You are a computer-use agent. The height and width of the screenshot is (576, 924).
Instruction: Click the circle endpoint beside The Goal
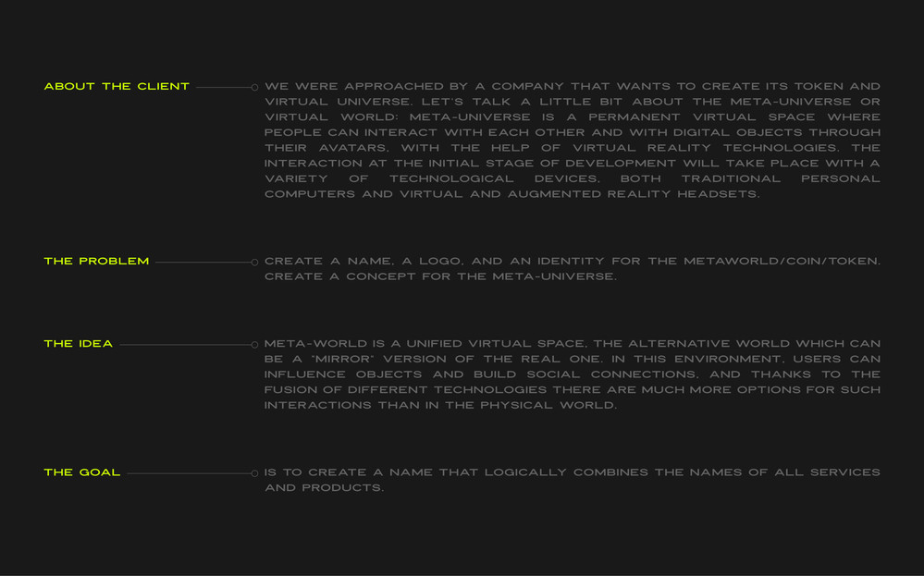(x=254, y=473)
